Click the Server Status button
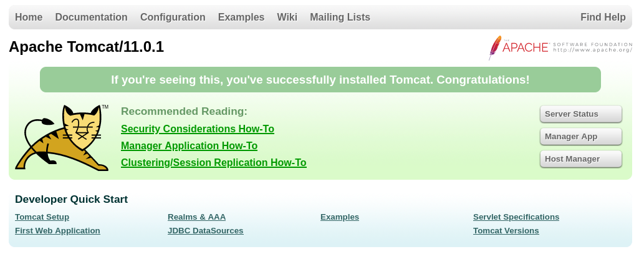 pos(581,114)
